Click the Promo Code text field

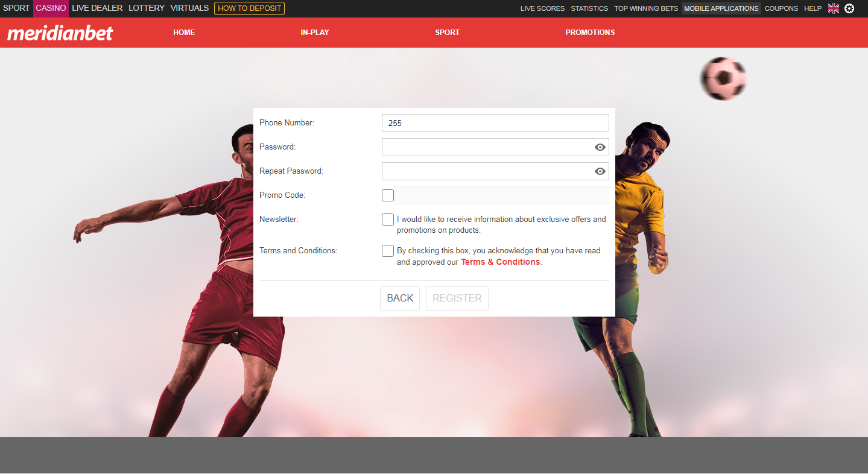click(501, 195)
